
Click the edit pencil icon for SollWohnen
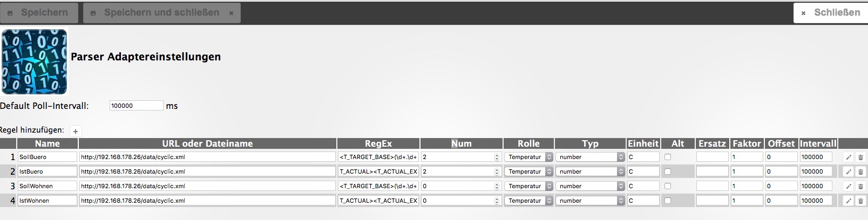pos(848,186)
